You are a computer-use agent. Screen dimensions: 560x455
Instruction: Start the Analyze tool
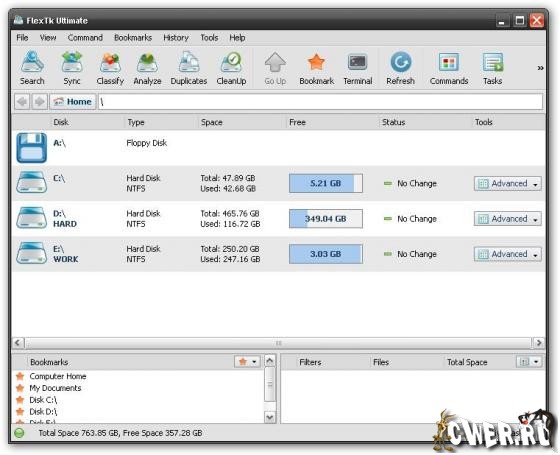coord(147,68)
